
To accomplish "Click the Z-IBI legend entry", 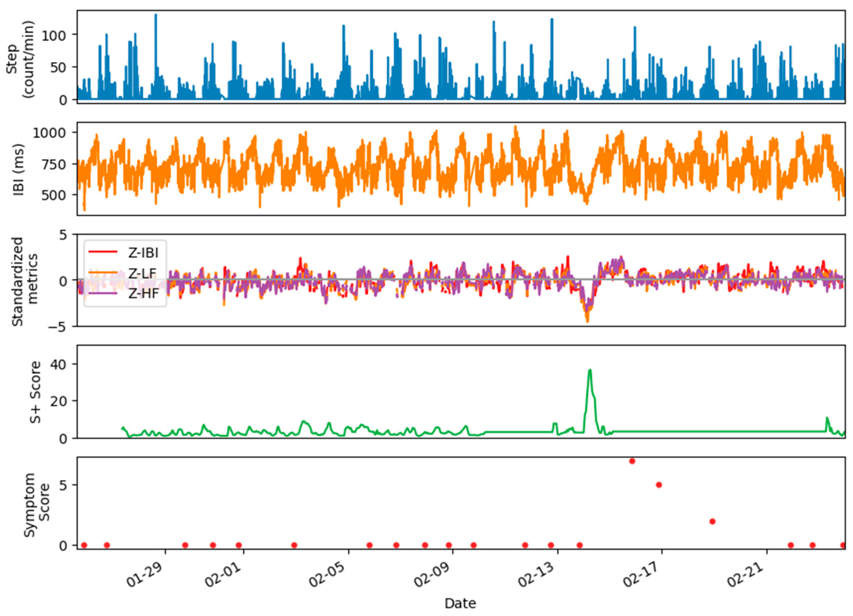I will (143, 253).
